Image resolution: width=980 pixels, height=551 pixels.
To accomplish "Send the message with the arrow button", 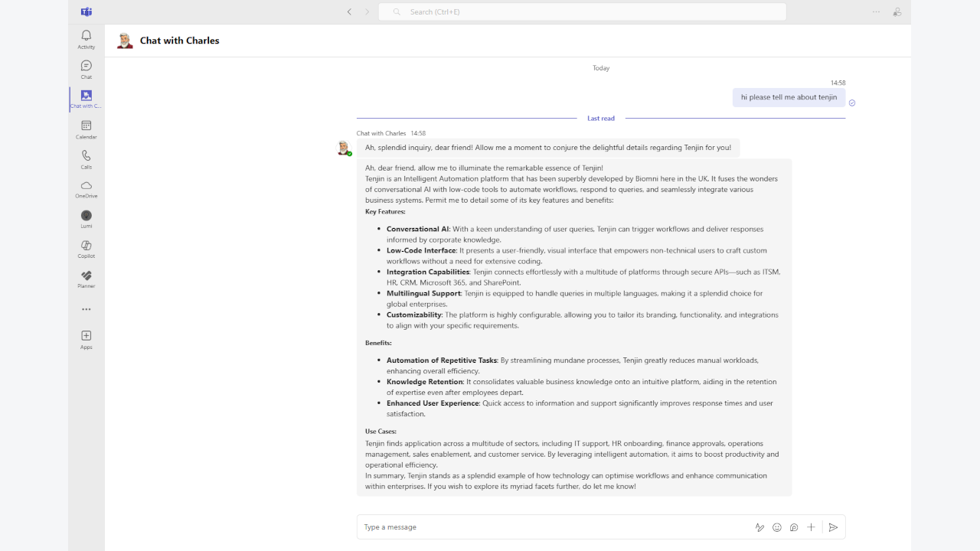I will (833, 527).
